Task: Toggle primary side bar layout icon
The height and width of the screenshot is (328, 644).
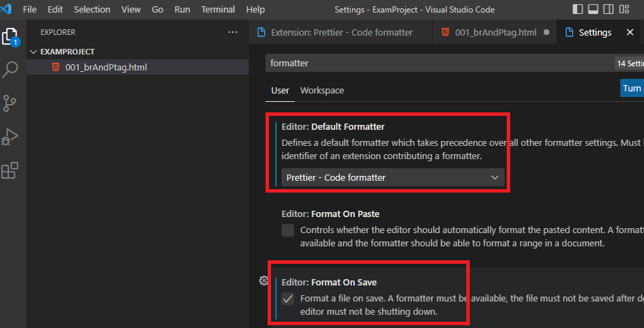Action: click(x=578, y=9)
